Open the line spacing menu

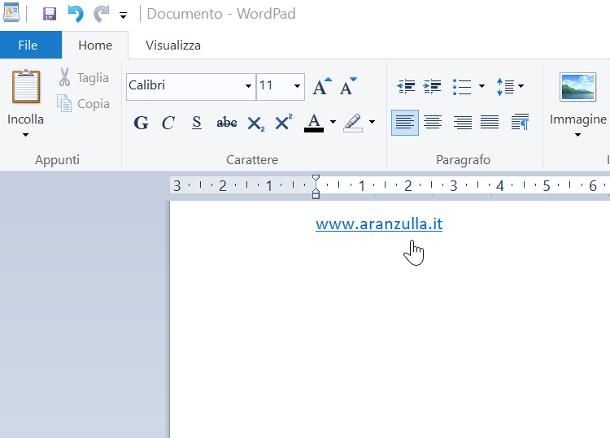point(510,86)
